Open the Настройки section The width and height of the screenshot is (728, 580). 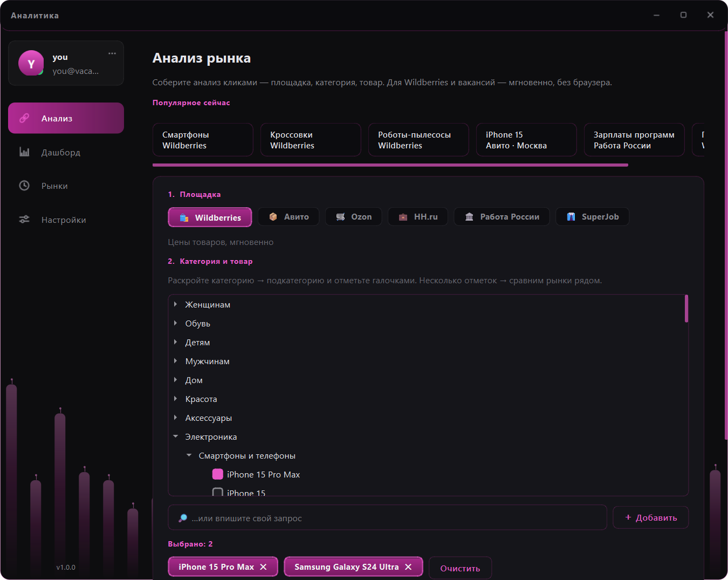tap(66, 220)
